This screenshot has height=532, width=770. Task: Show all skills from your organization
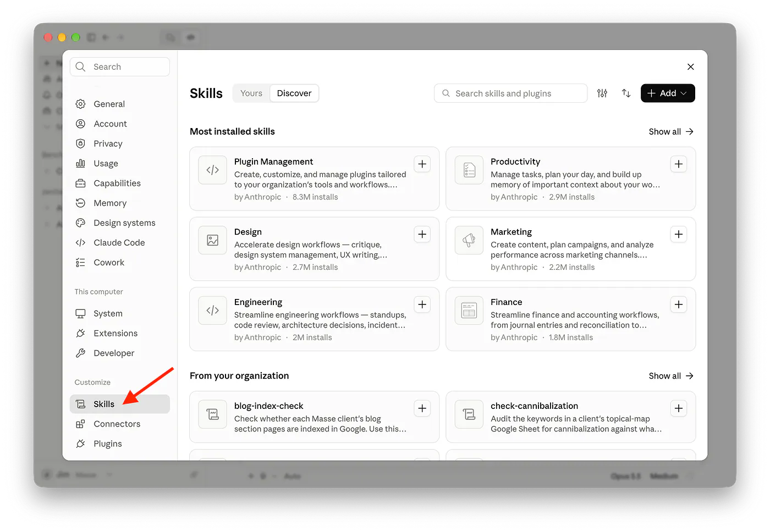(x=671, y=376)
